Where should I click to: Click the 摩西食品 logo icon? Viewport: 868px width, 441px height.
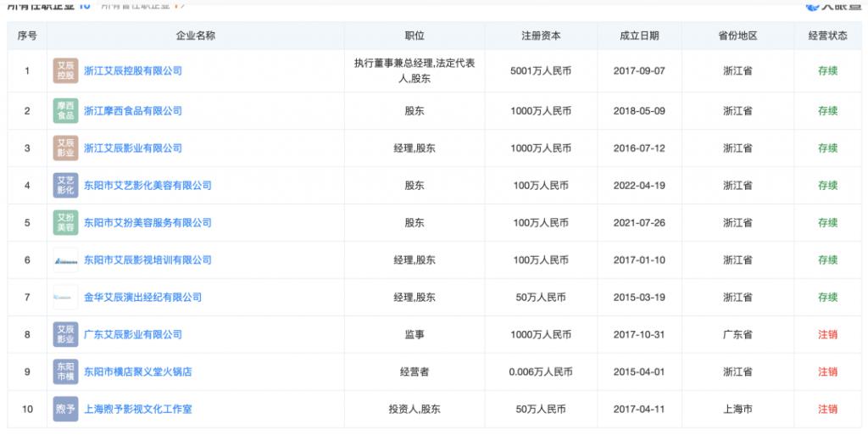(x=65, y=111)
